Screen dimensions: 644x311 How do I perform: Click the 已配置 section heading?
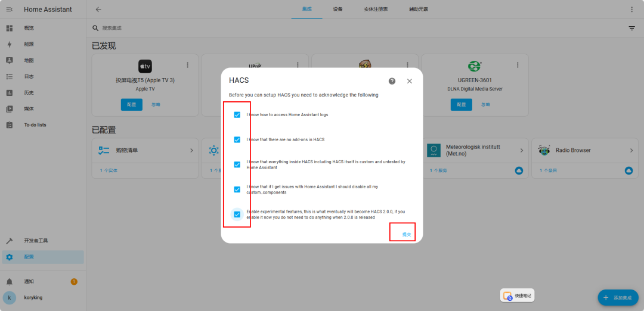pos(104,130)
